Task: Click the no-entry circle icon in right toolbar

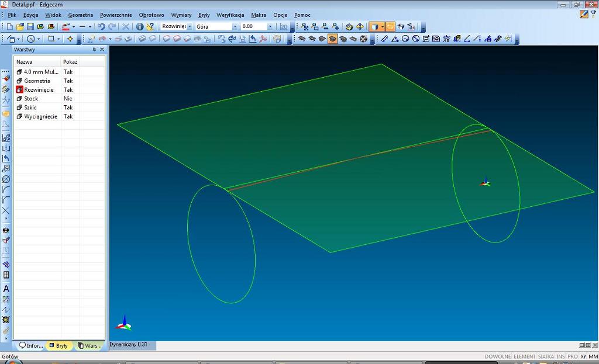Action: click(416, 39)
